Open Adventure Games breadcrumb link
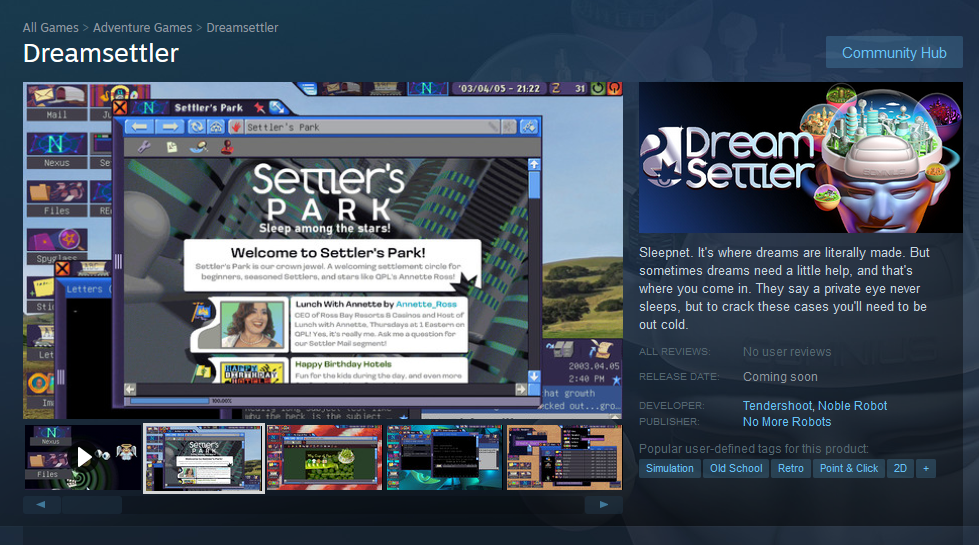 pos(142,27)
